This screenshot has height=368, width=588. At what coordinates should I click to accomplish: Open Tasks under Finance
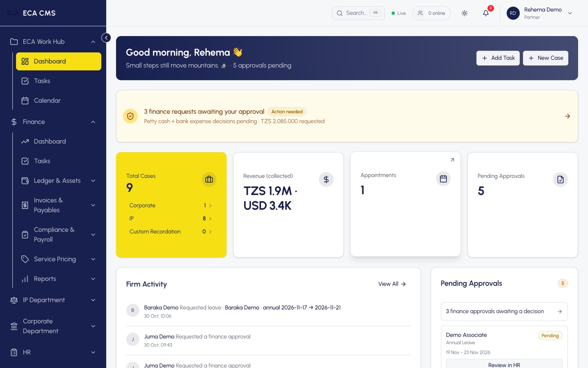[58, 161]
